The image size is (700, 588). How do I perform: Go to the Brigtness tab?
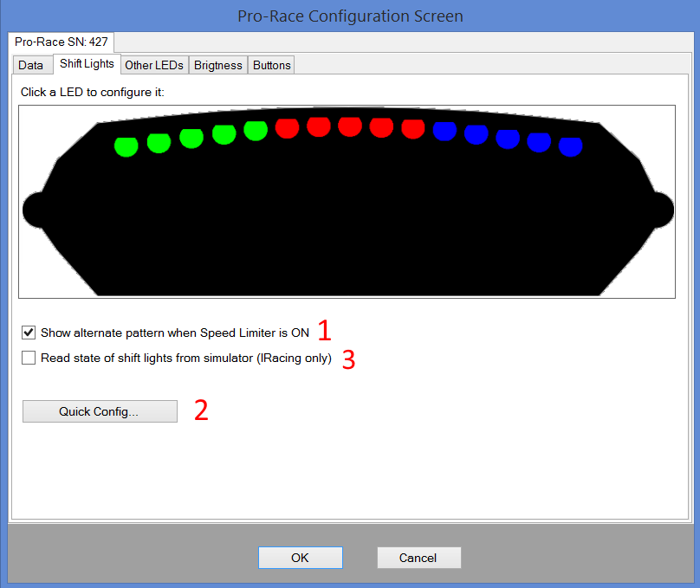(218, 65)
